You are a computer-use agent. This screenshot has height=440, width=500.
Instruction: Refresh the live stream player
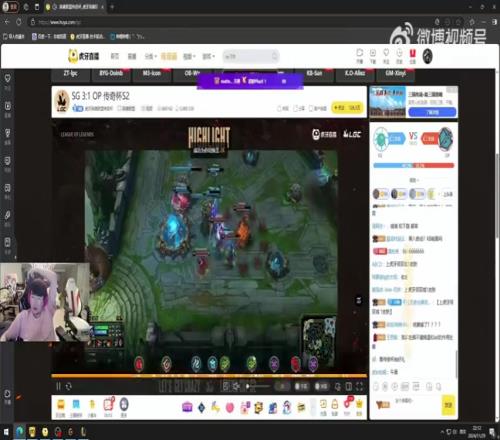pos(69,386)
